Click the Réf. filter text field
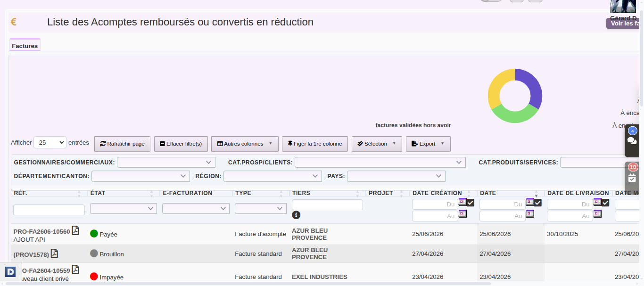Screen dimensions: 644x286 click(x=49, y=210)
